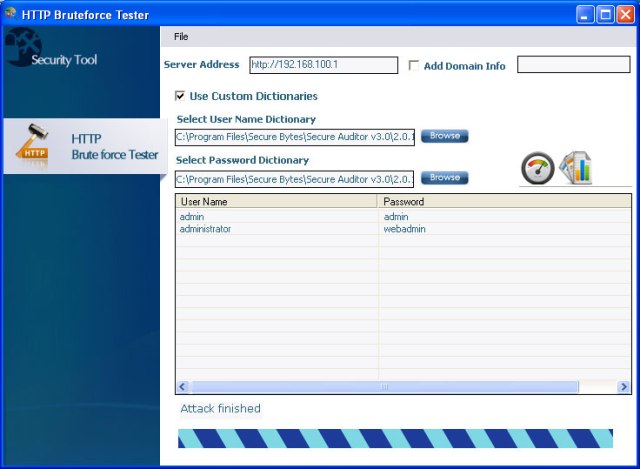Click the app icon in title bar
This screenshot has width=640, height=469.
click(x=11, y=14)
